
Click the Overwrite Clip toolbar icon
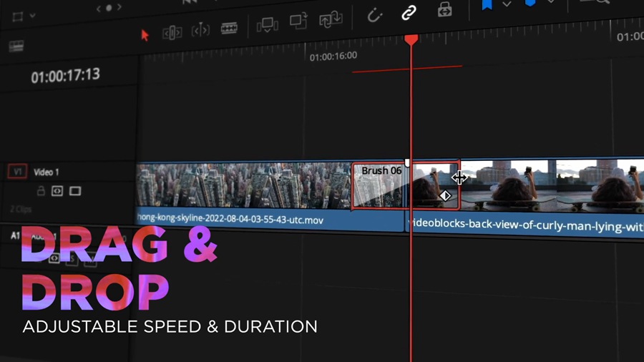298,21
